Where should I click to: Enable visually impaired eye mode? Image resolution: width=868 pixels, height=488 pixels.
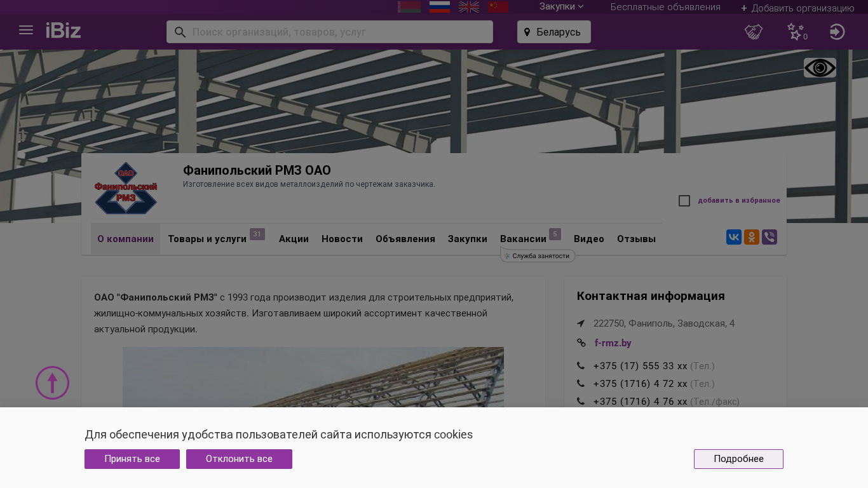tap(820, 68)
